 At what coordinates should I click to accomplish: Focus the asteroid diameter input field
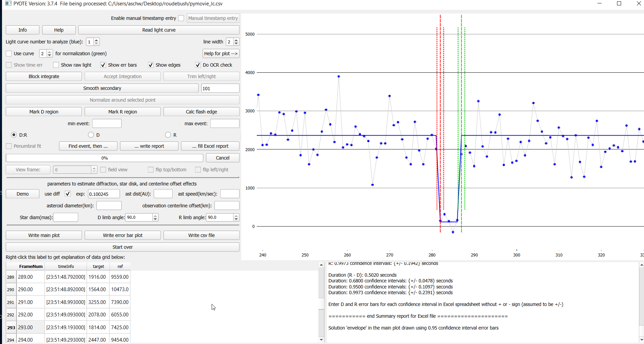[109, 206]
